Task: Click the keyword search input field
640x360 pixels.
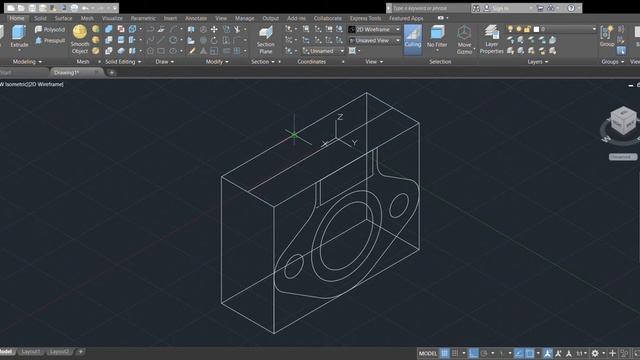Action: [430, 8]
